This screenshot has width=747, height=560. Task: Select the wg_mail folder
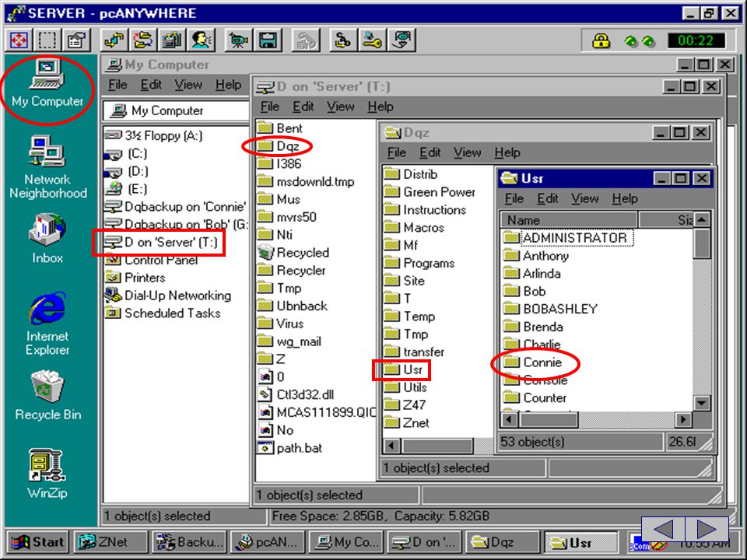pyautogui.click(x=289, y=341)
